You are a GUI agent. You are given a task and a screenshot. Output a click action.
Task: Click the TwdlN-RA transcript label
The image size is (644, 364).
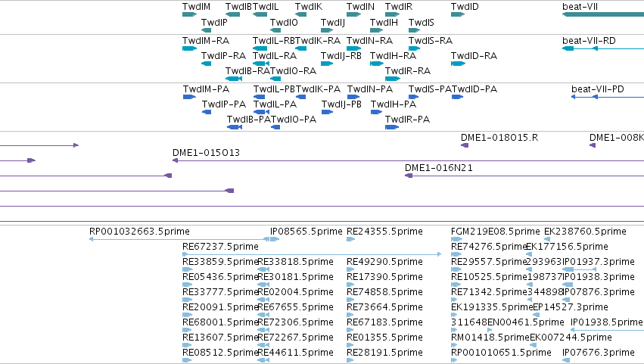369,41
